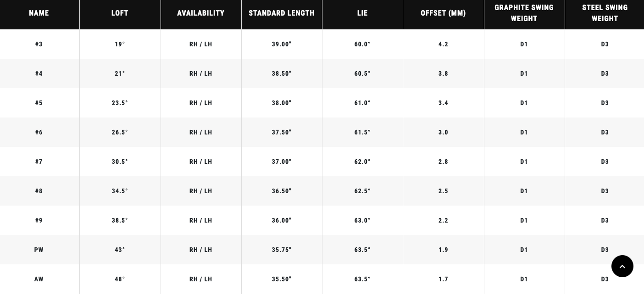Click the #3 iron name cell
The width and height of the screenshot is (644, 296).
pos(39,45)
